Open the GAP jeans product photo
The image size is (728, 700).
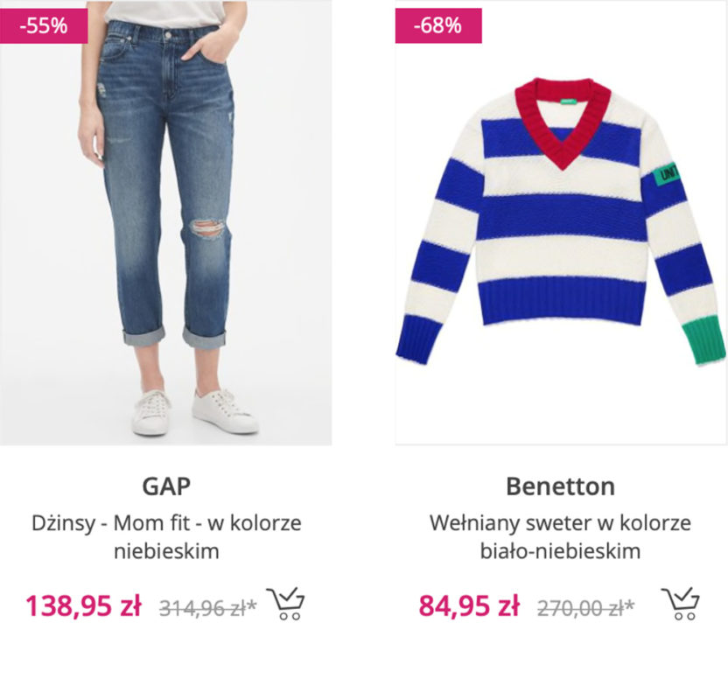(x=166, y=219)
